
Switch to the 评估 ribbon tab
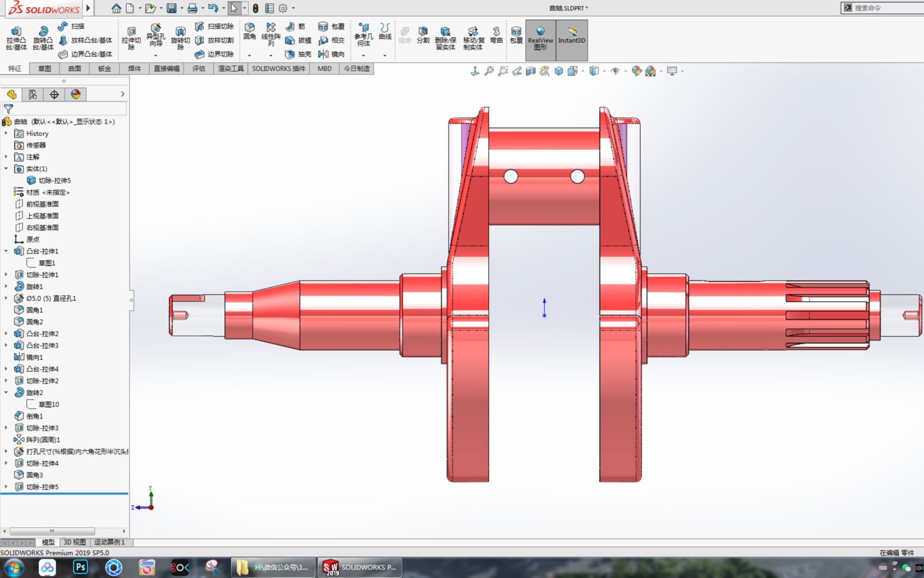pos(199,68)
